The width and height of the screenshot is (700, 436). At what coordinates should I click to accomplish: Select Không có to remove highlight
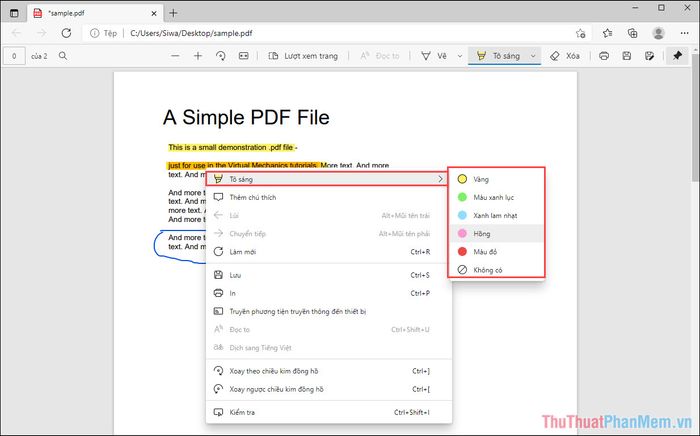(x=496, y=270)
